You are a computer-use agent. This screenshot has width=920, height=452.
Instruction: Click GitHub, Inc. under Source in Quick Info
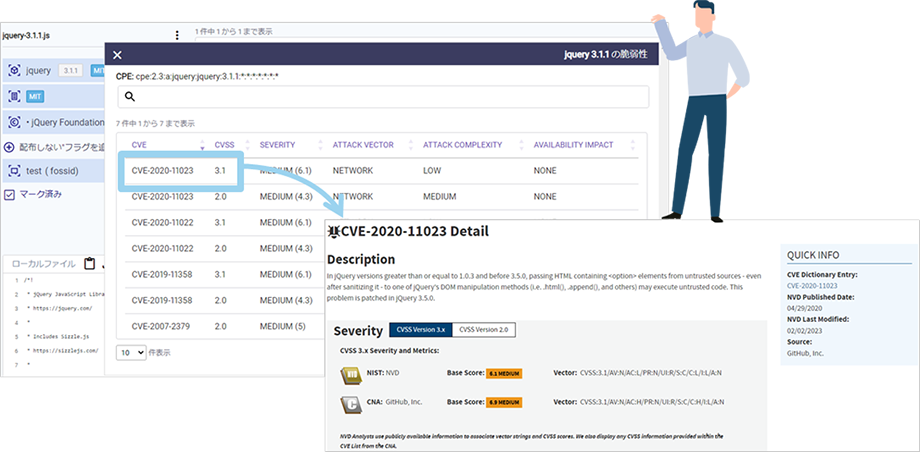pos(803,353)
